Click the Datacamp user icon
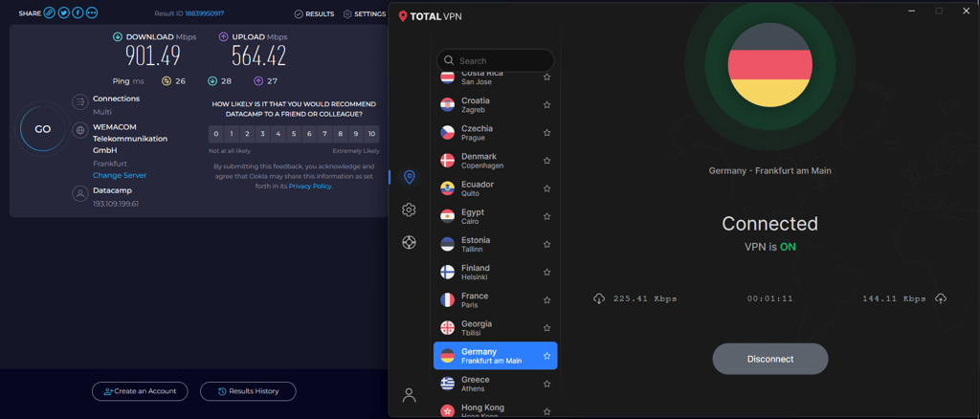This screenshot has height=419, width=980. [x=80, y=193]
